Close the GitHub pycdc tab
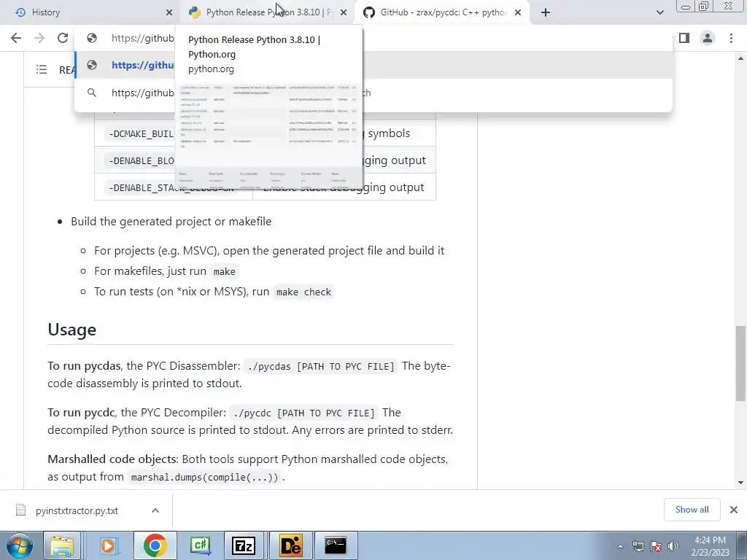The image size is (747, 560). (x=518, y=12)
